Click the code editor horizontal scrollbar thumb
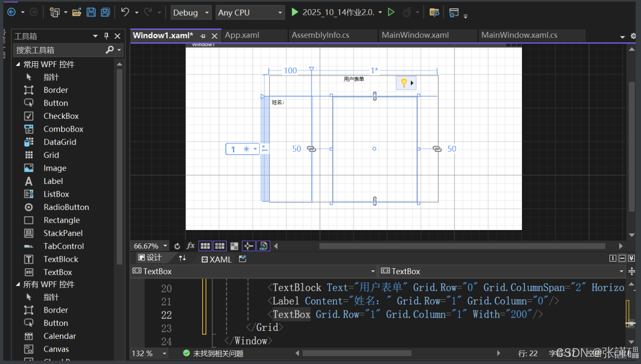The image size is (641, 364). [357, 353]
